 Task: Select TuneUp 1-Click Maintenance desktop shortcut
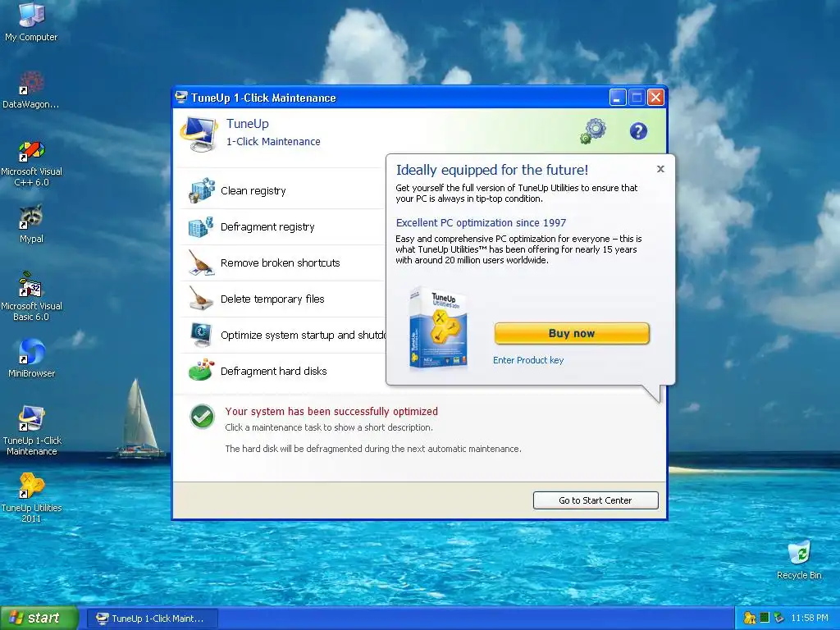point(31,431)
